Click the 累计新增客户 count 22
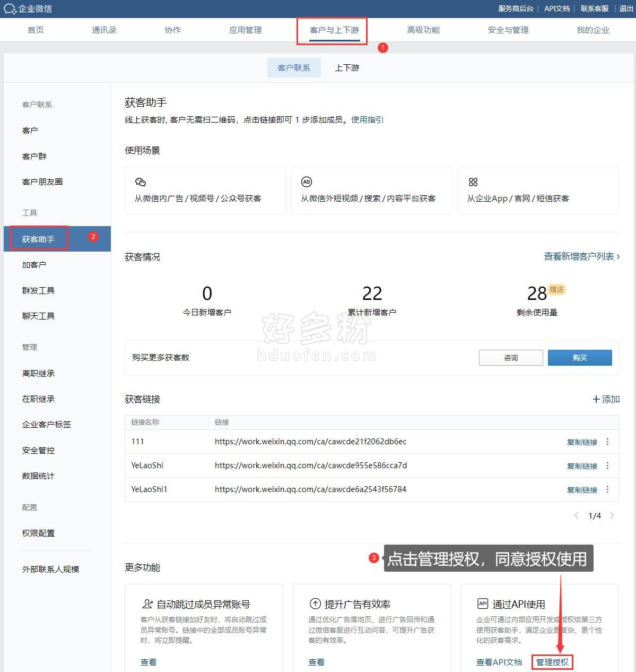The image size is (636, 672). pos(372,294)
